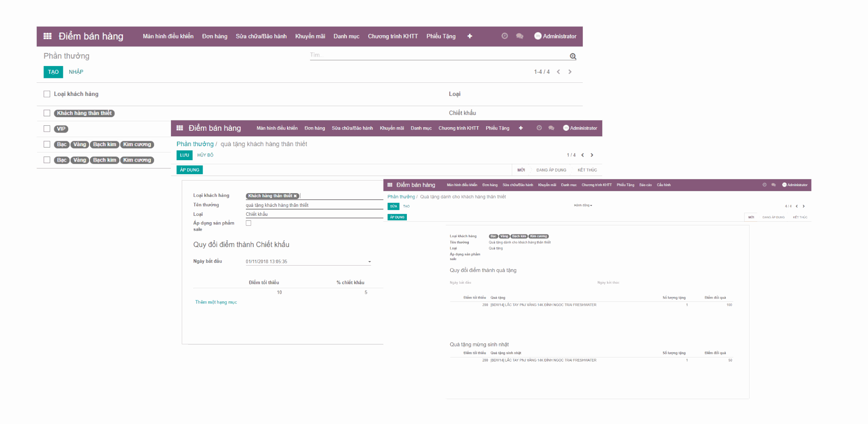
Task: Click the plus icon in the navigation bar
Action: pyautogui.click(x=470, y=36)
